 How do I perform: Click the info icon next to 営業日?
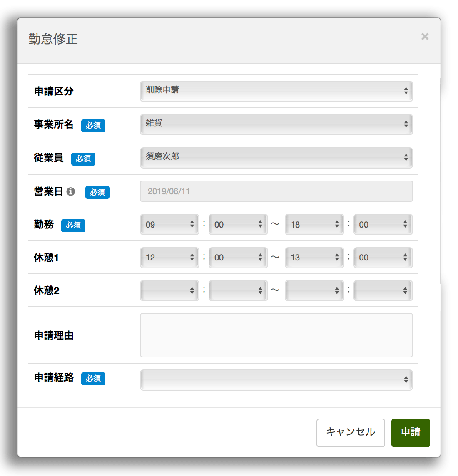pos(71,191)
